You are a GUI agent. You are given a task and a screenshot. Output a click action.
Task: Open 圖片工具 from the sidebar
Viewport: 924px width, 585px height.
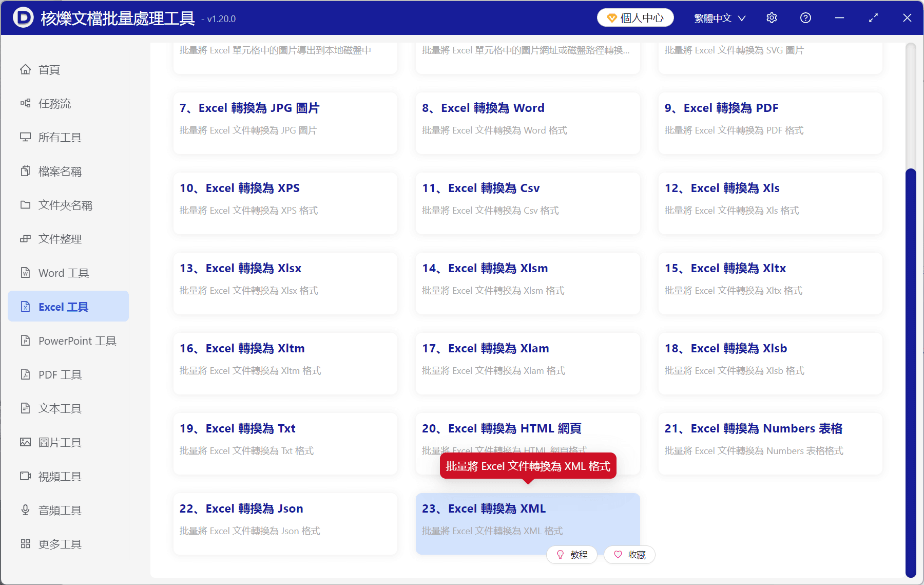61,442
